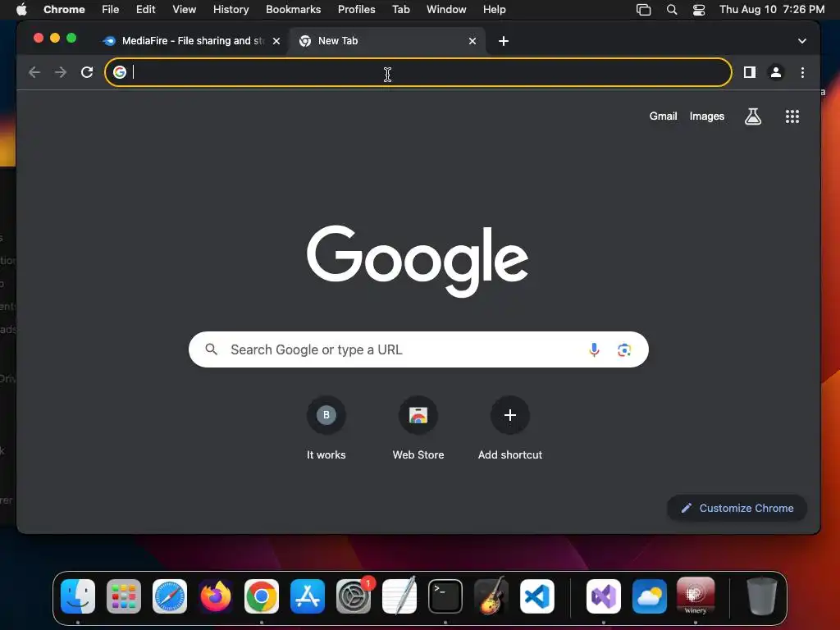The image size is (840, 630).
Task: Click the back navigation arrow
Action: click(x=34, y=72)
